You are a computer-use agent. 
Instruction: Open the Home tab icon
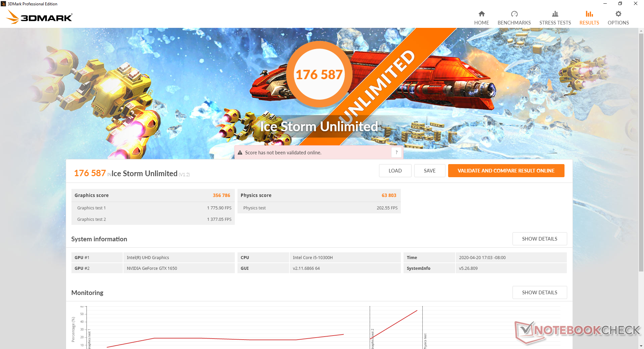point(482,14)
